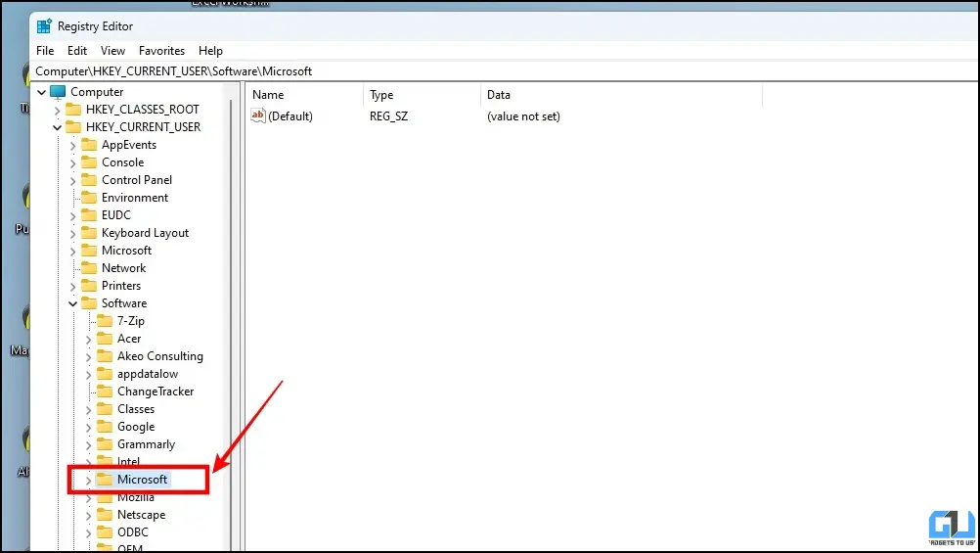The height and width of the screenshot is (553, 980).
Task: Expand the AppEvents key
Action: point(72,145)
